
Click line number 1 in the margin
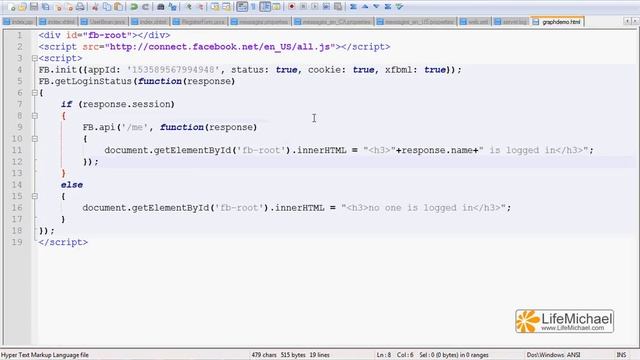(19, 36)
